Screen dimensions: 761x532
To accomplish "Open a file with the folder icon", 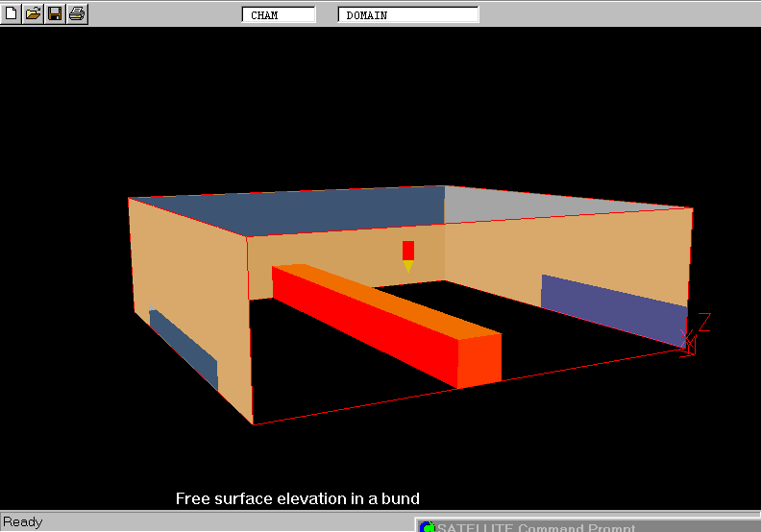I will [33, 13].
